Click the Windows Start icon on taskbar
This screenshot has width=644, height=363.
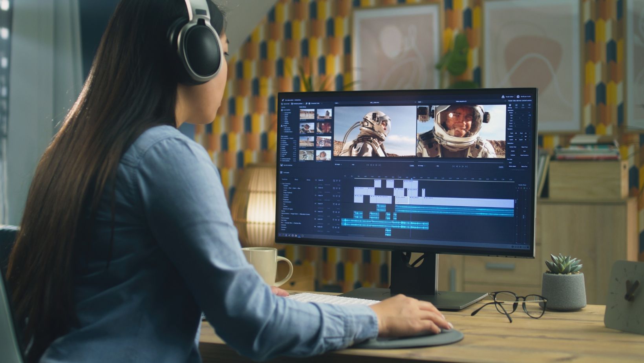(280, 235)
